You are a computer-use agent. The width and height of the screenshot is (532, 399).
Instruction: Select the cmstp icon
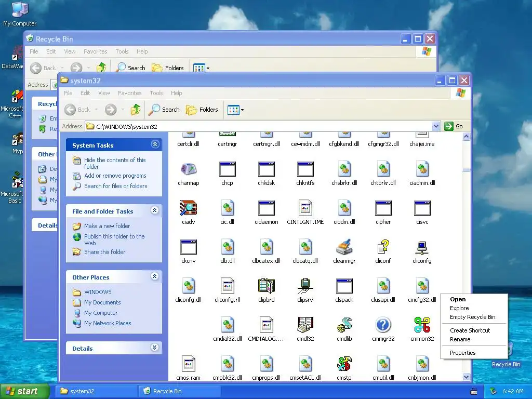coord(344,364)
